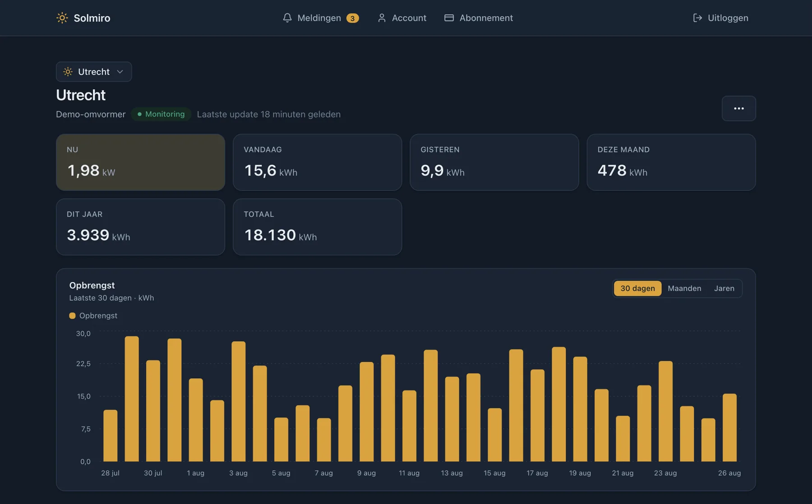The width and height of the screenshot is (812, 504).
Task: Click the '22,5' y-axis label
Action: pos(83,363)
